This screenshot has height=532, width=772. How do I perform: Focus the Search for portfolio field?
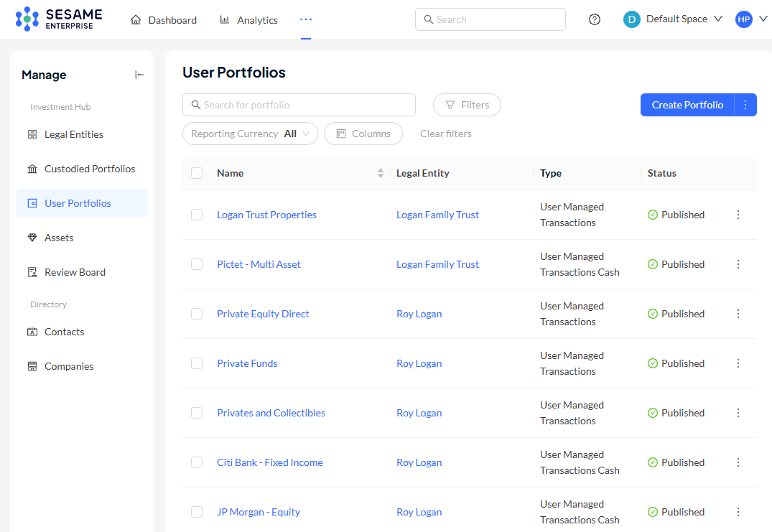click(299, 105)
